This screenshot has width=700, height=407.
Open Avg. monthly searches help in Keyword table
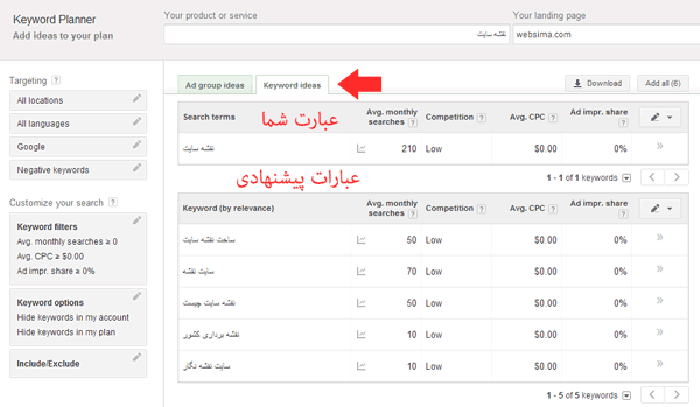[x=413, y=214]
